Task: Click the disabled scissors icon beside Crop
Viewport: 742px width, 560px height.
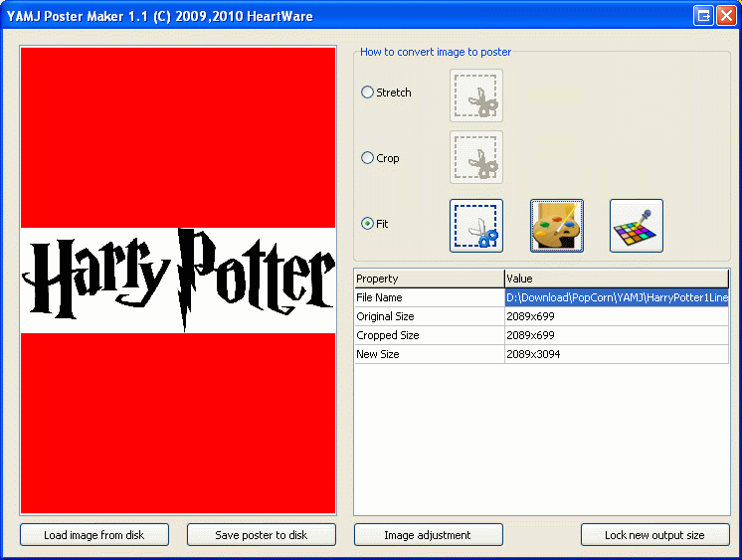Action: click(x=476, y=157)
